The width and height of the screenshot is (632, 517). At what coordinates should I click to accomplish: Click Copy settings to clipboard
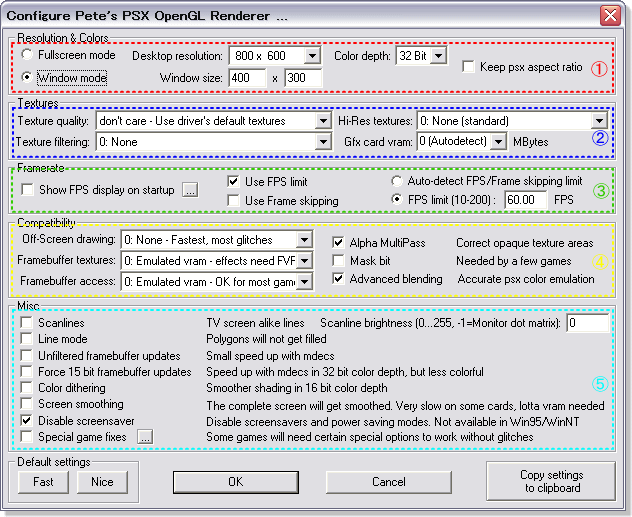pyautogui.click(x=551, y=481)
